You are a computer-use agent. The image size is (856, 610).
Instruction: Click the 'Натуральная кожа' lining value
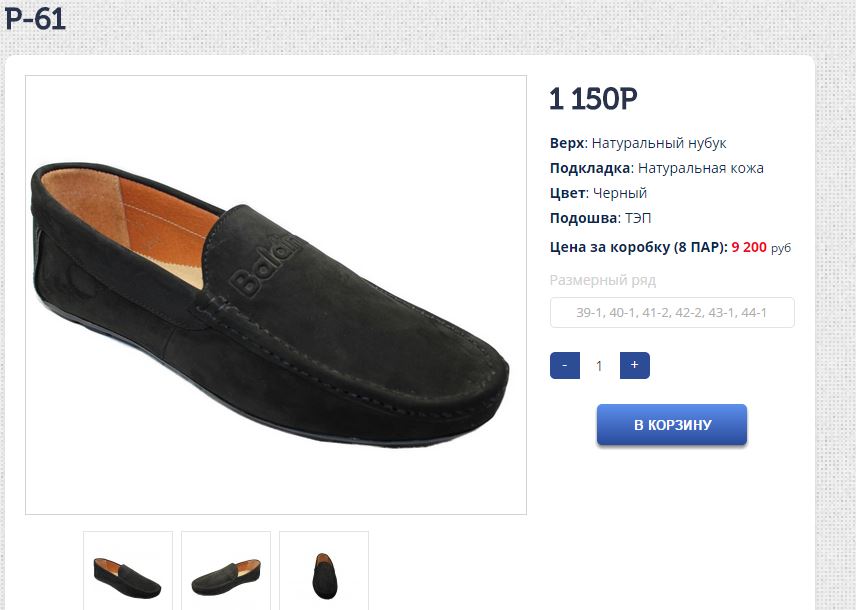click(x=700, y=168)
